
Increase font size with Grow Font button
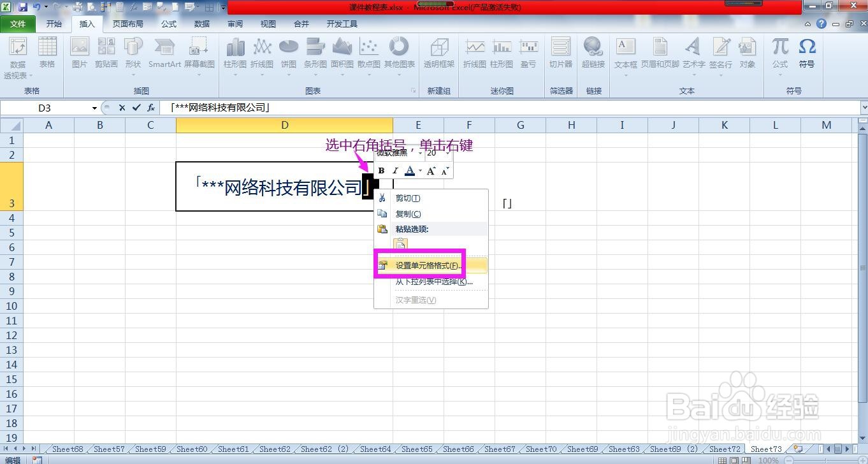tap(431, 170)
